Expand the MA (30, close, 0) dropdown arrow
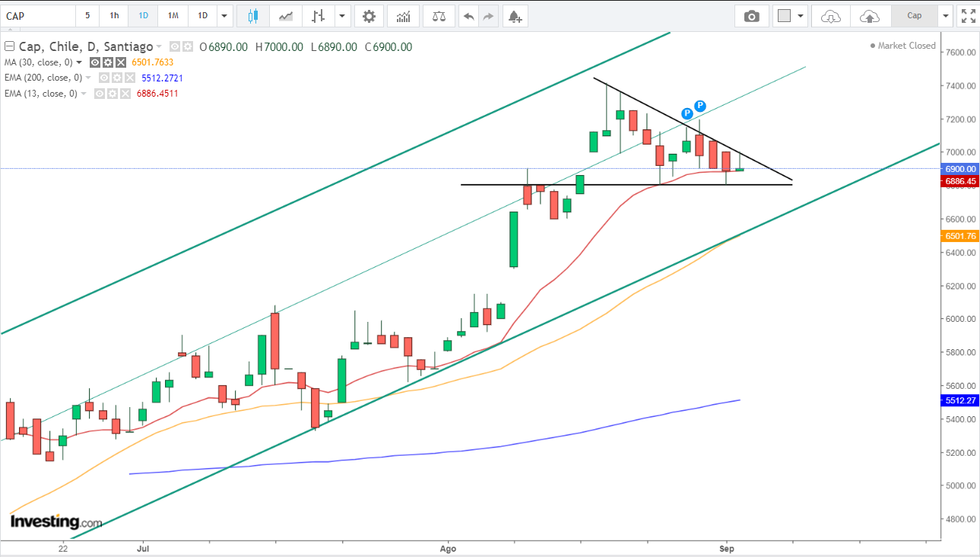This screenshot has width=980, height=557. coord(79,62)
